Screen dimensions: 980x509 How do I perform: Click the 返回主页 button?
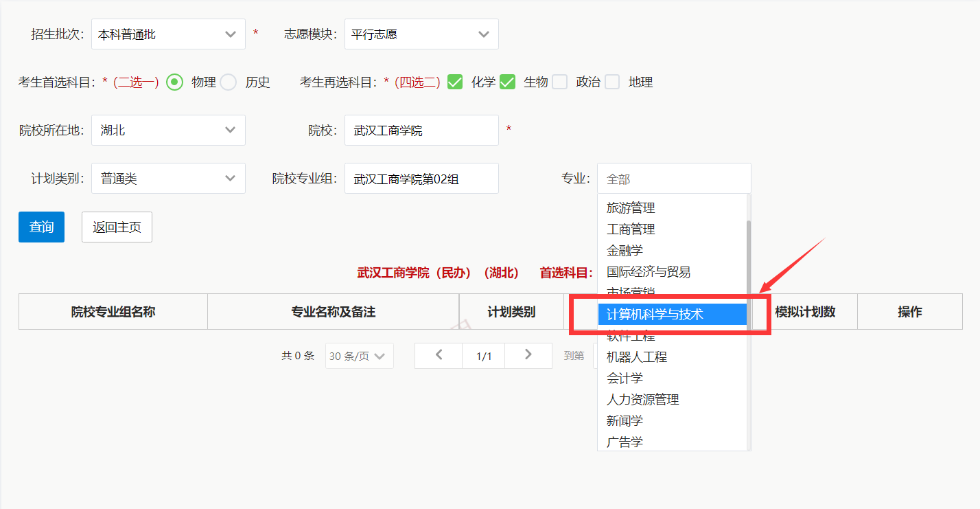click(x=117, y=227)
